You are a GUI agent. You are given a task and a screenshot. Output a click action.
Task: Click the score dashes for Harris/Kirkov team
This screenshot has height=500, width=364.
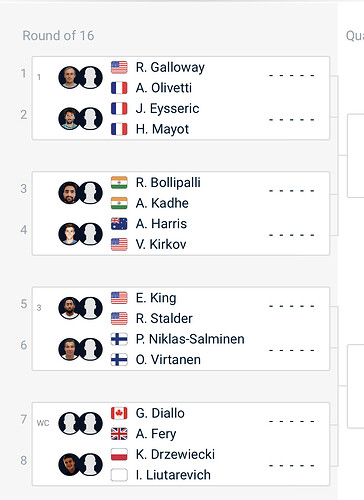click(292, 235)
